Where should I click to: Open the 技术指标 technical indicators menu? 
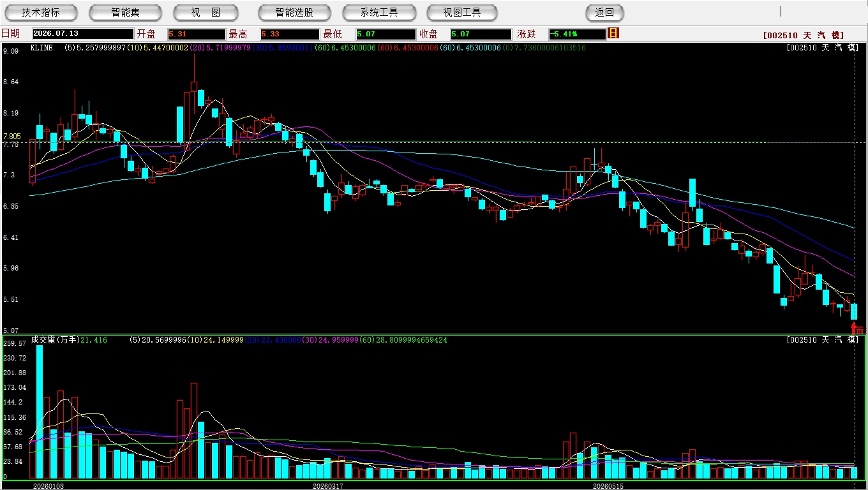41,13
